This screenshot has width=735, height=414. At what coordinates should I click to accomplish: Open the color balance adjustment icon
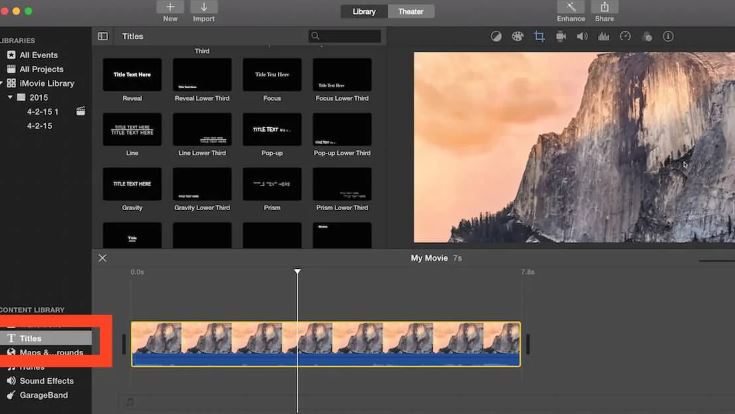(x=496, y=36)
